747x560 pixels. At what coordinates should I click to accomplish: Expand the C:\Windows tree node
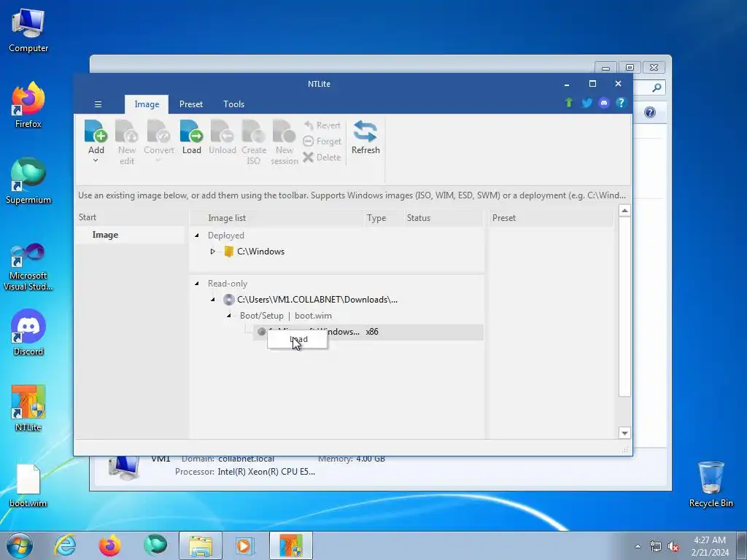point(212,252)
